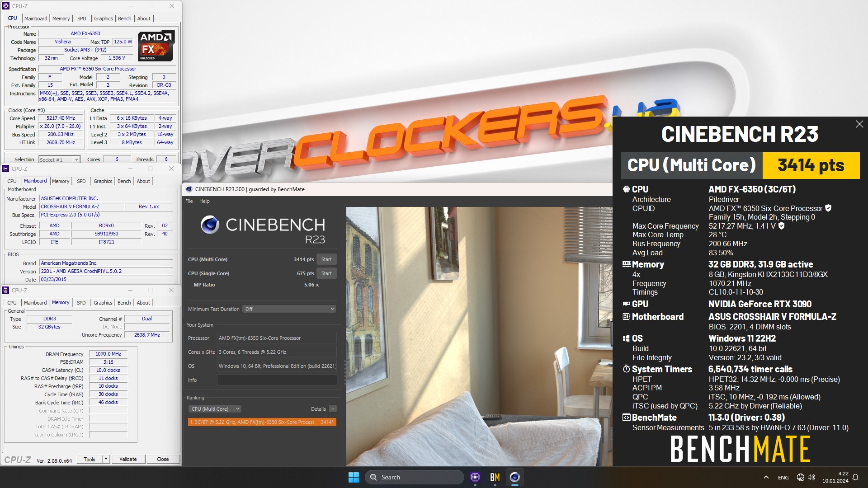The height and width of the screenshot is (488, 868).
Task: Select Graphics tab in the Mainboard CPU-Z window
Action: pos(103,181)
